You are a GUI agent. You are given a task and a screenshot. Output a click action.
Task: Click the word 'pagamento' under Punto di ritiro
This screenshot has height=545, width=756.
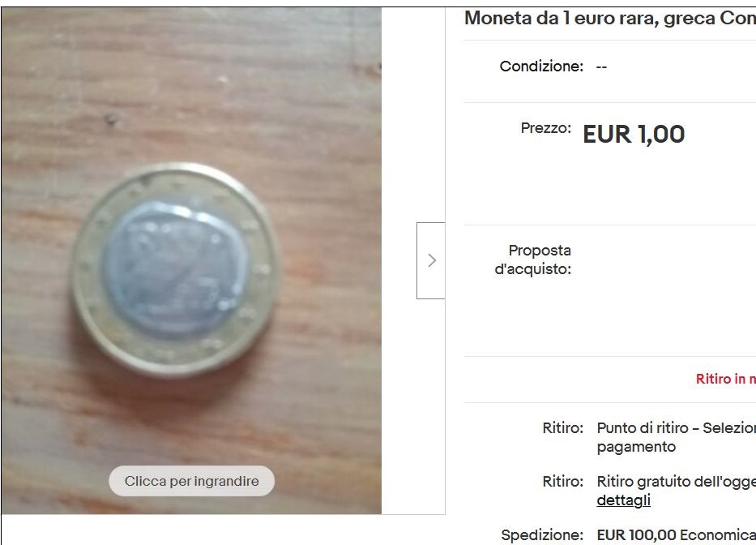click(x=636, y=447)
